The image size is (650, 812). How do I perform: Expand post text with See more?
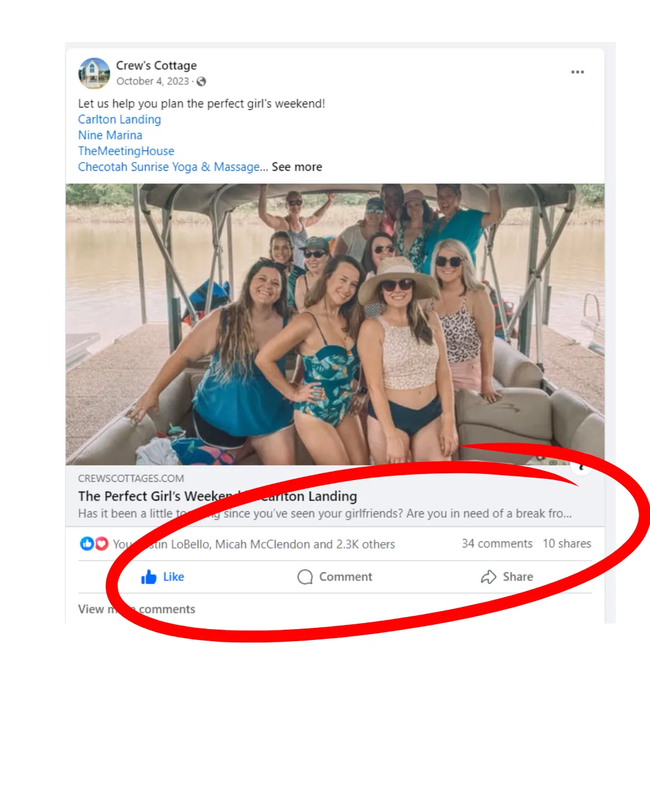point(297,167)
